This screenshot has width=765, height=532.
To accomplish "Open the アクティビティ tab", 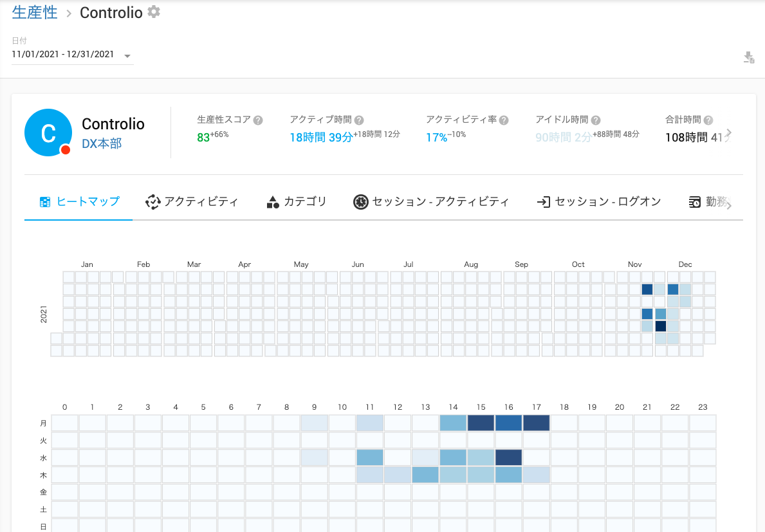I will [x=192, y=201].
